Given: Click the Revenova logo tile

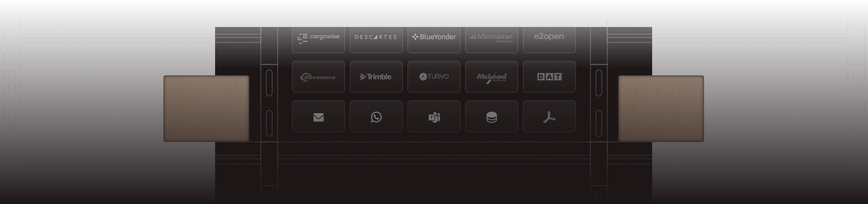Looking at the screenshot, I should 318,76.
